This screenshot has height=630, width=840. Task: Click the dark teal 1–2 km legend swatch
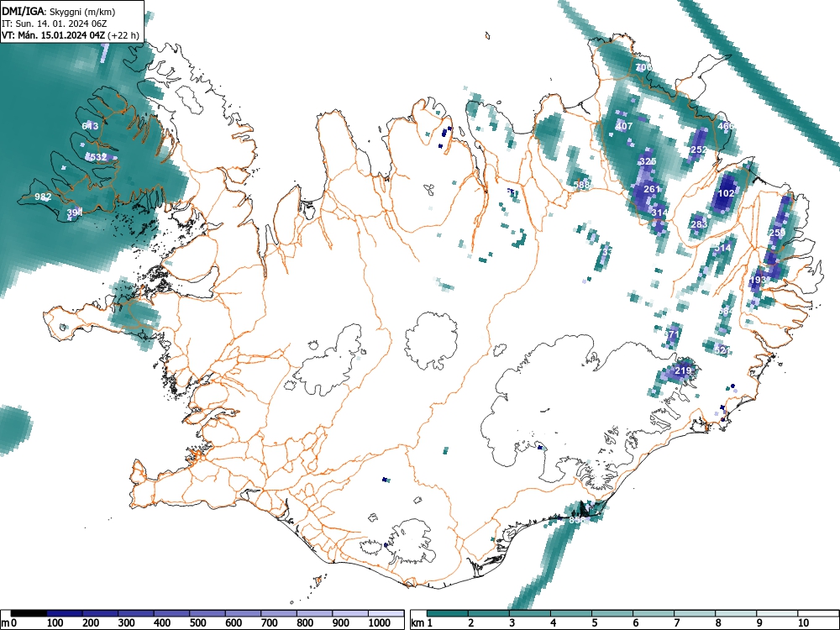click(x=448, y=613)
